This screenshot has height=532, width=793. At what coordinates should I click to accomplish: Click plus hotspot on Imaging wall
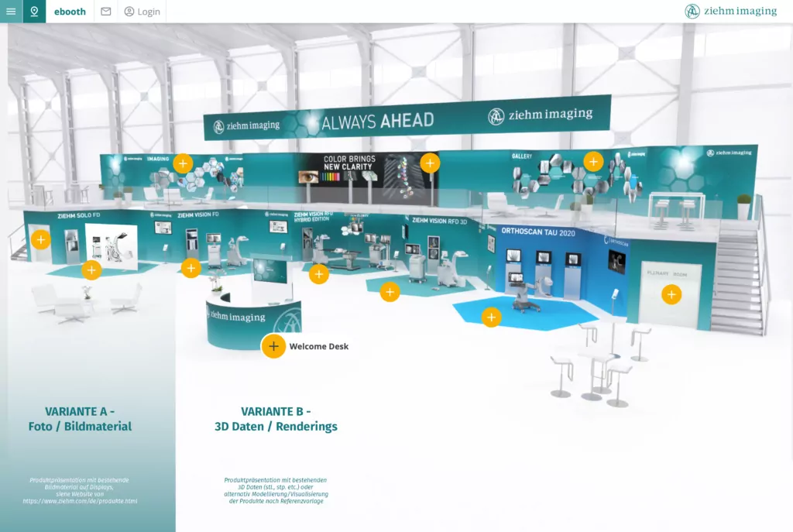point(183,163)
